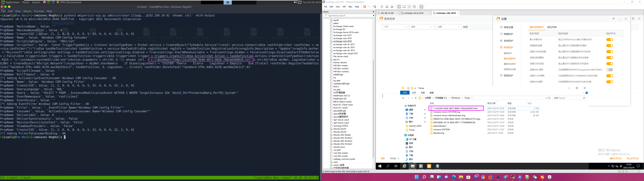The width and height of the screenshot is (644, 181).
Task: Open 高级防护 settings section
Action: [x=507, y=75]
